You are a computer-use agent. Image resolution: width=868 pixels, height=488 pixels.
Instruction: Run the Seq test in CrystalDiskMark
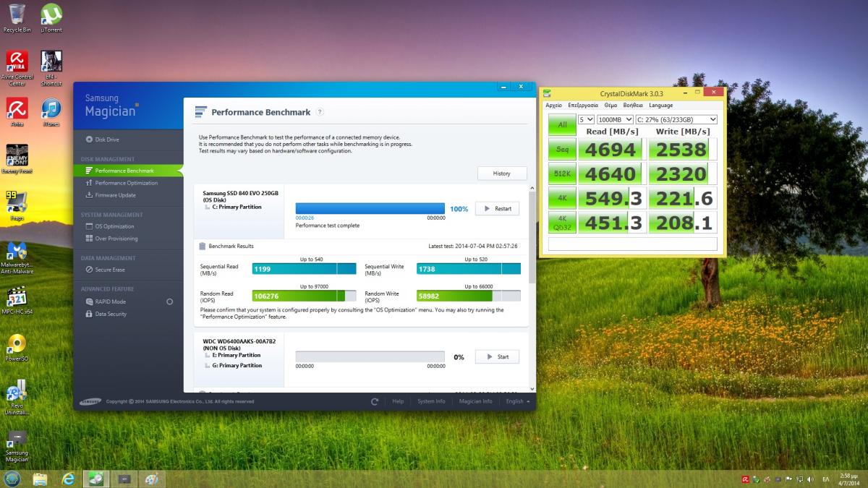(562, 150)
